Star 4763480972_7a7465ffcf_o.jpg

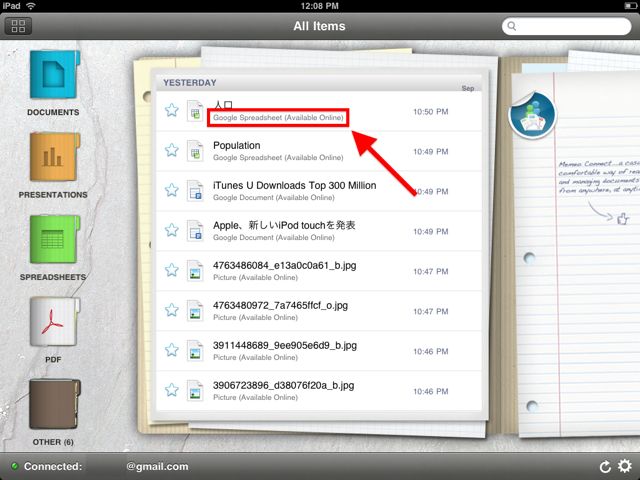172,310
